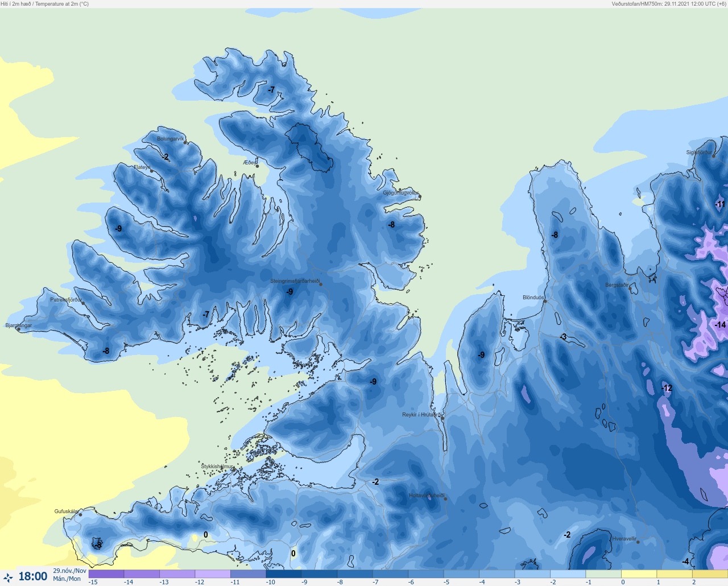
Task: Select the Flateyri station label
Action: 142,167
